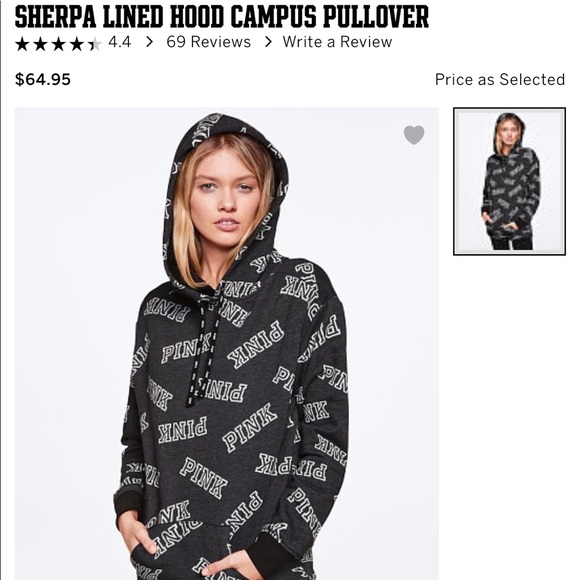Click the chevron before Write a Review
The image size is (580, 580).
(269, 42)
